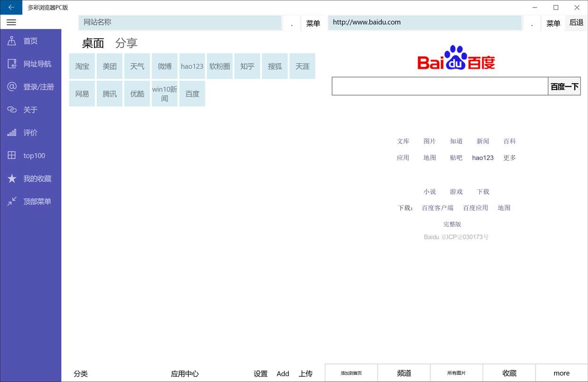This screenshot has width=588, height=382.
Task: Open the 小说 link
Action: point(429,191)
